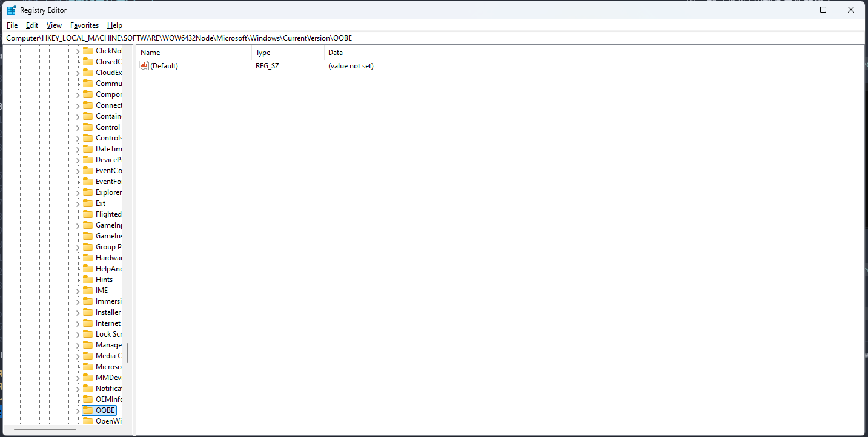Click the IME folder icon
The height and width of the screenshot is (437, 868).
point(87,290)
